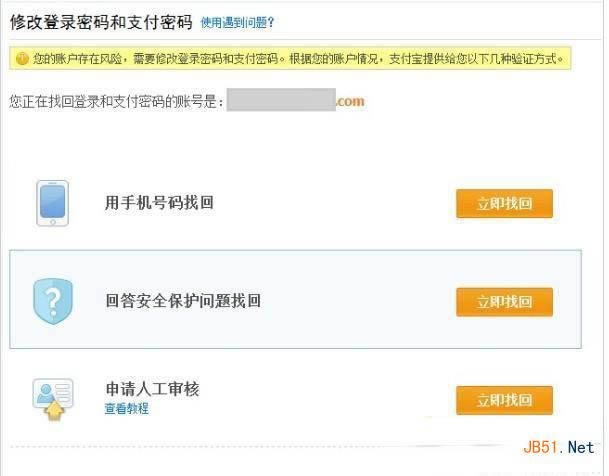Click the greyed-out masked account name box

click(x=280, y=100)
